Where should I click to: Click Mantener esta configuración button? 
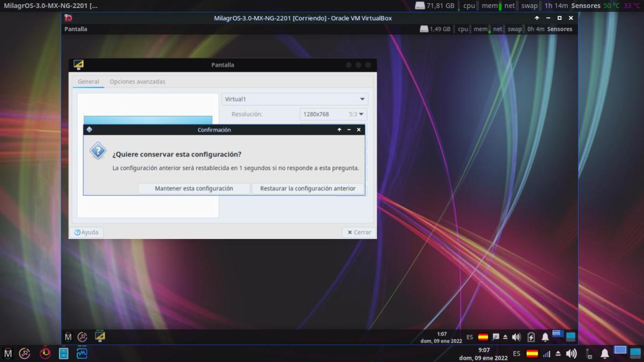pyautogui.click(x=194, y=189)
